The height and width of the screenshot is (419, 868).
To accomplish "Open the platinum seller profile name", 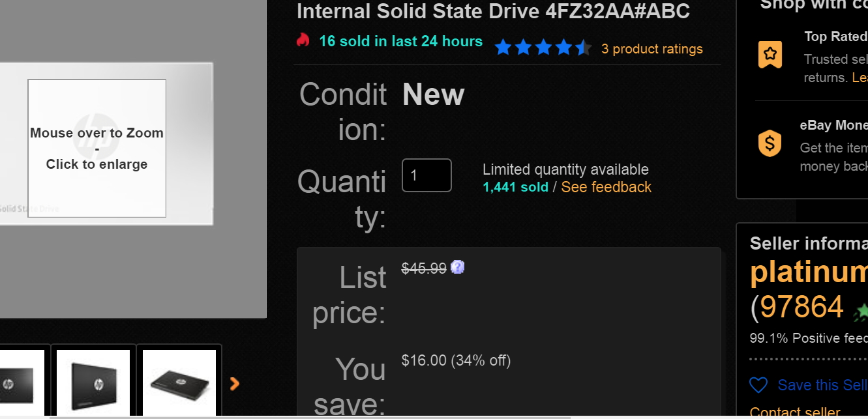I will point(809,273).
